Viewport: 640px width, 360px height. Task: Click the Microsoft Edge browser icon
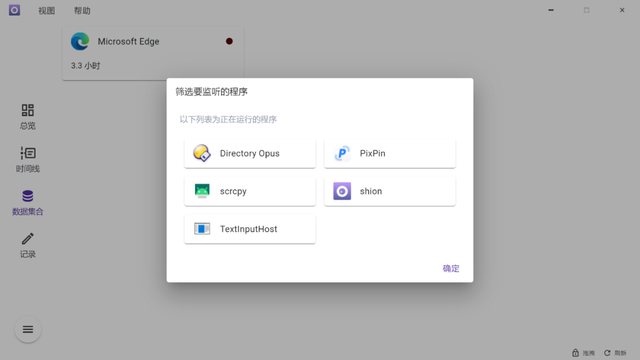click(80, 41)
